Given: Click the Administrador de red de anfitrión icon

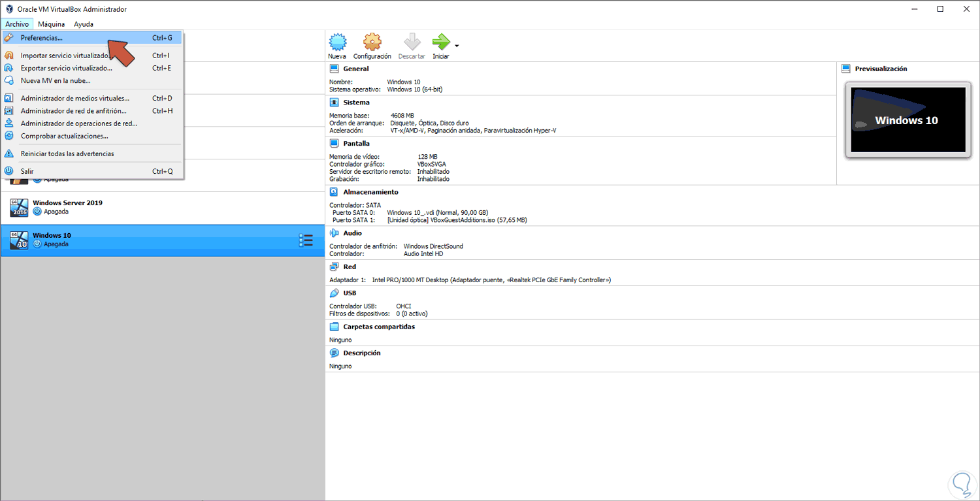Looking at the screenshot, I should (x=9, y=111).
